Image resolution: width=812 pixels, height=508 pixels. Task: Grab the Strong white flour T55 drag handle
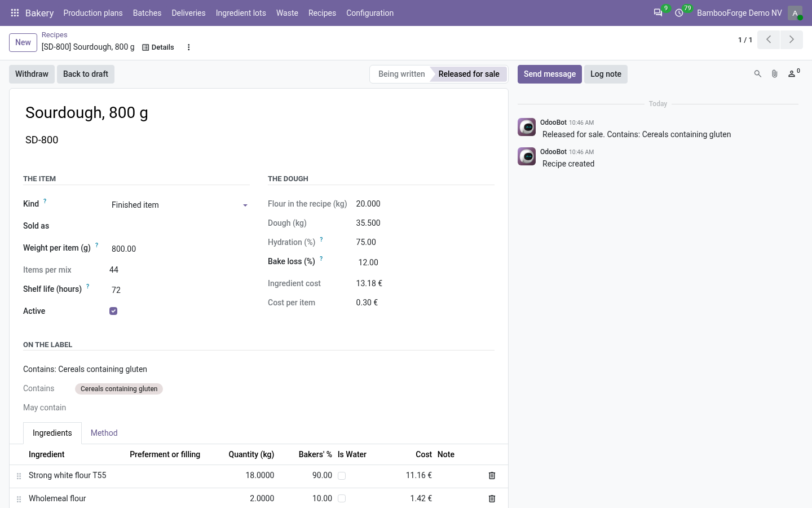click(x=19, y=476)
